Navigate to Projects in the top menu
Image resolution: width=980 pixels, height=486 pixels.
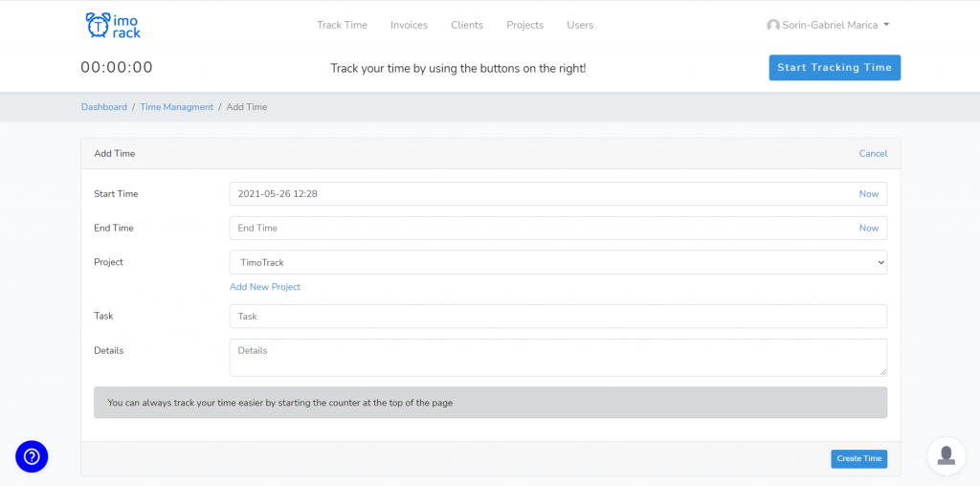tap(525, 26)
